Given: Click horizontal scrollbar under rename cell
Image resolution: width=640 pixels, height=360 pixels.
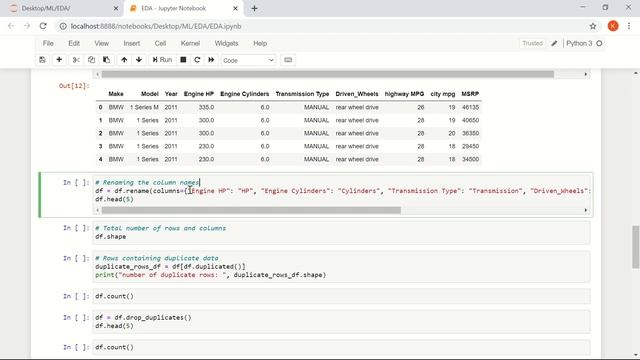Looking at the screenshot, I should click(251, 210).
